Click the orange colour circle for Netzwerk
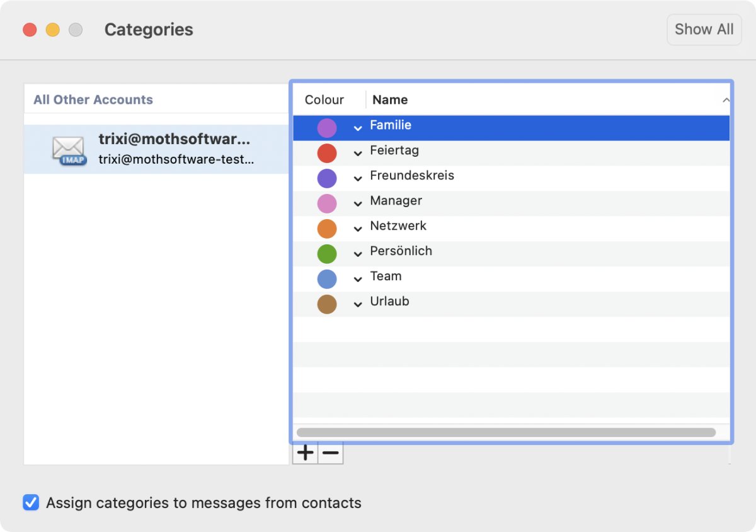756x532 pixels. [326, 229]
